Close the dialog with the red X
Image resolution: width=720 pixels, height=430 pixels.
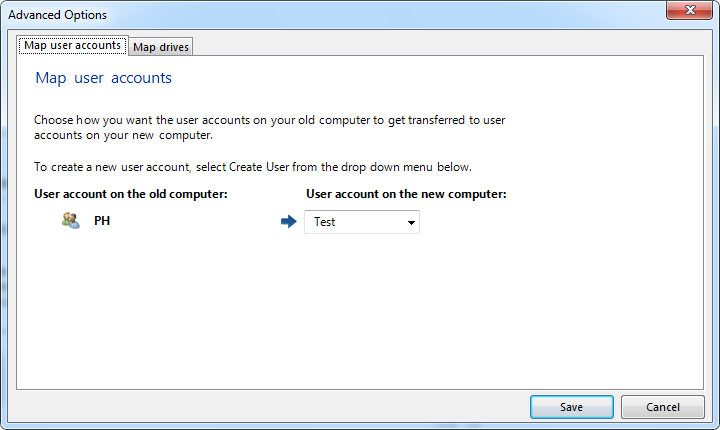click(x=689, y=10)
